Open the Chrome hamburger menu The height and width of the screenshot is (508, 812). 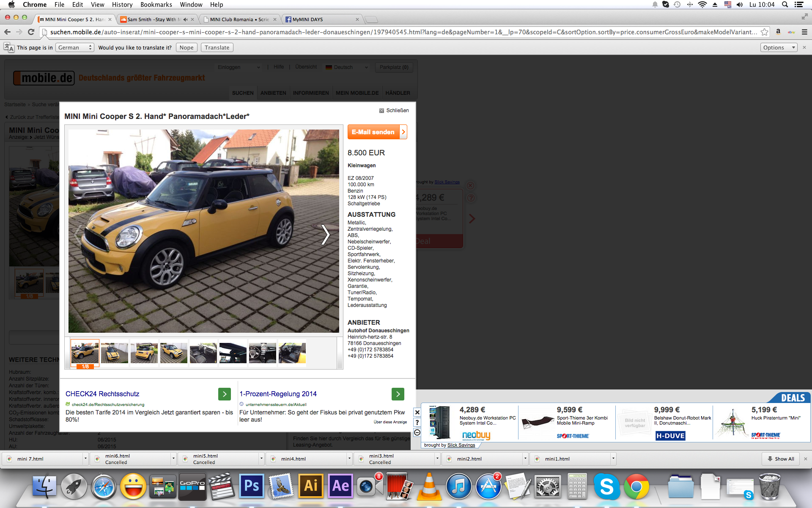(x=804, y=32)
